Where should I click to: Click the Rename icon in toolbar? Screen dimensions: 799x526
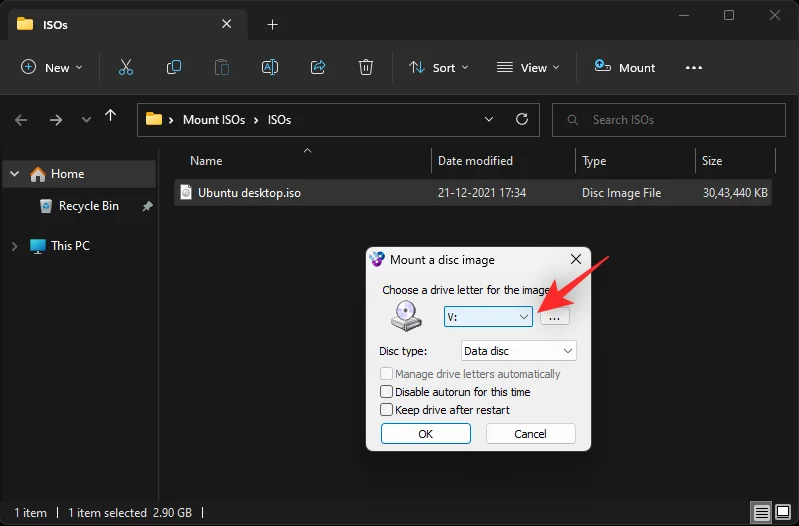[x=270, y=67]
